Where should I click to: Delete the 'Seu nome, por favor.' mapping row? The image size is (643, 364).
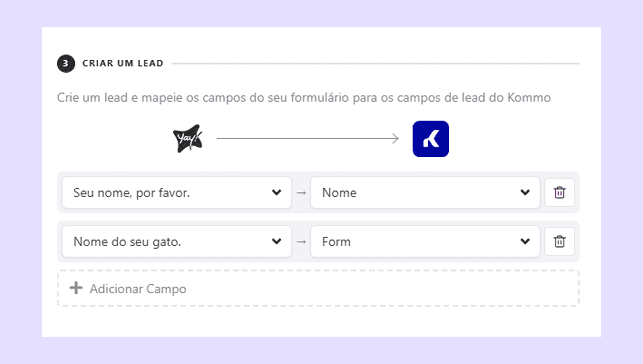point(560,192)
